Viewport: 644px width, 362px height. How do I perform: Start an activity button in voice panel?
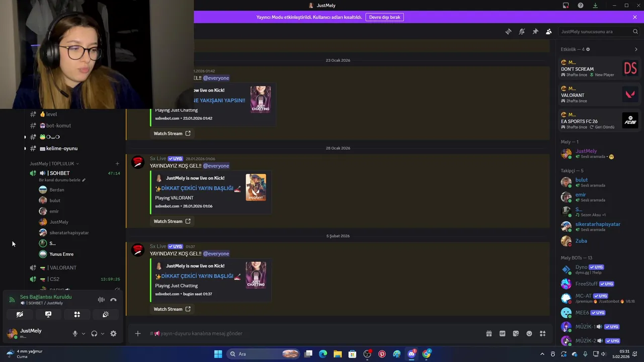pos(77,314)
